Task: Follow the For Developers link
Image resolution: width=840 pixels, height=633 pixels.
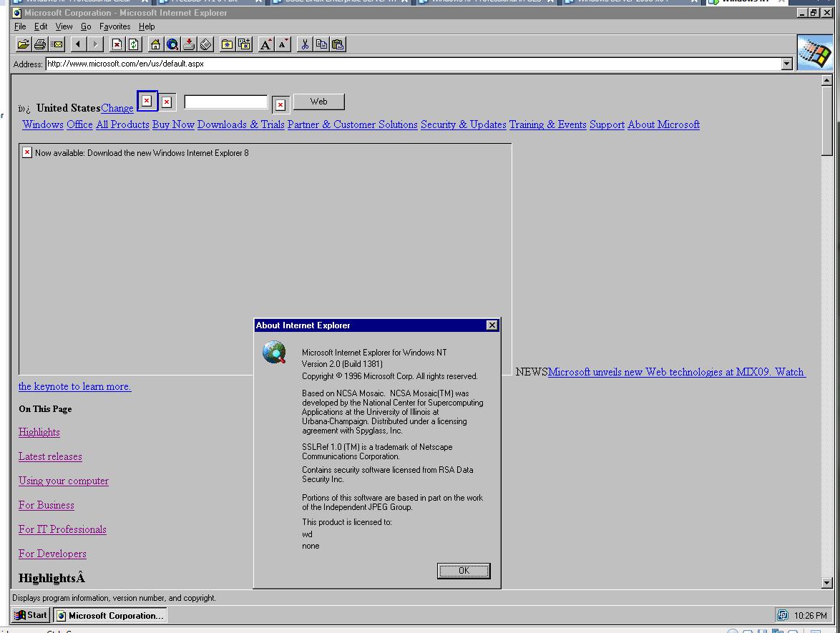Action: (x=52, y=554)
